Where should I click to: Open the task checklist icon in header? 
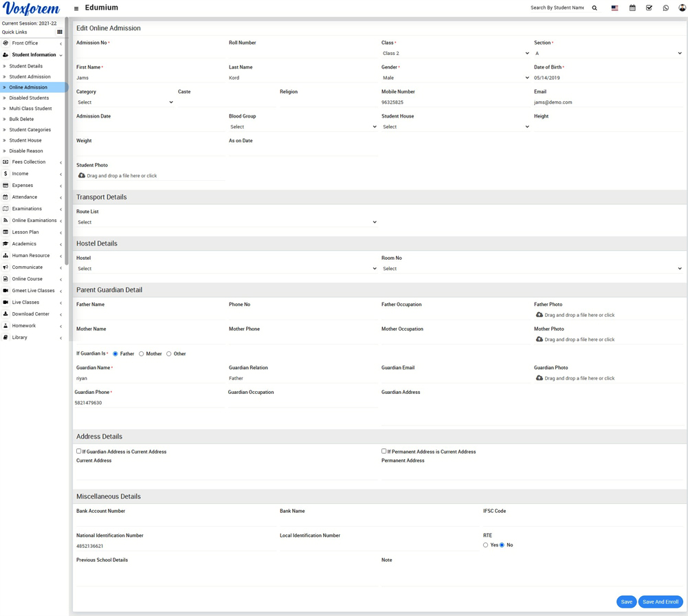(x=649, y=8)
